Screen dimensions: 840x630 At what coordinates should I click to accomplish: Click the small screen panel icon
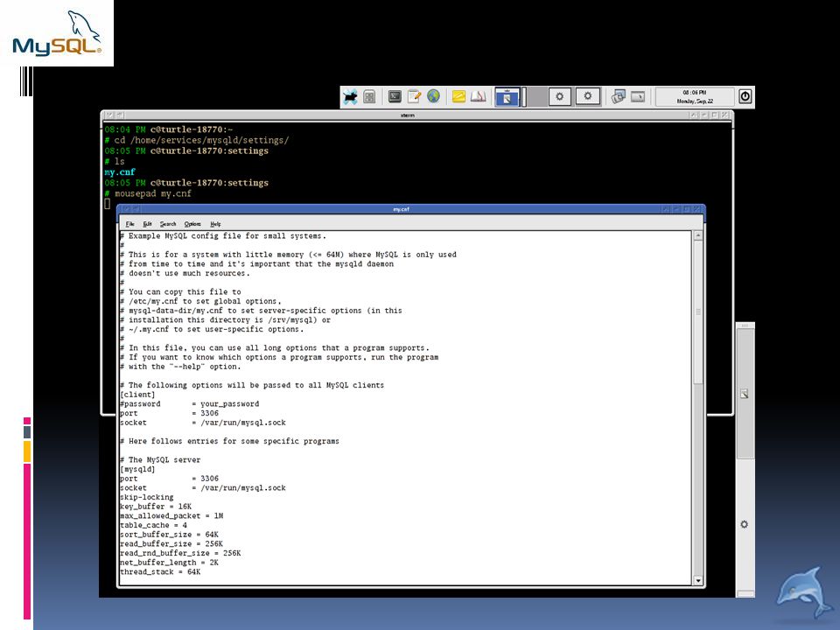pos(638,96)
